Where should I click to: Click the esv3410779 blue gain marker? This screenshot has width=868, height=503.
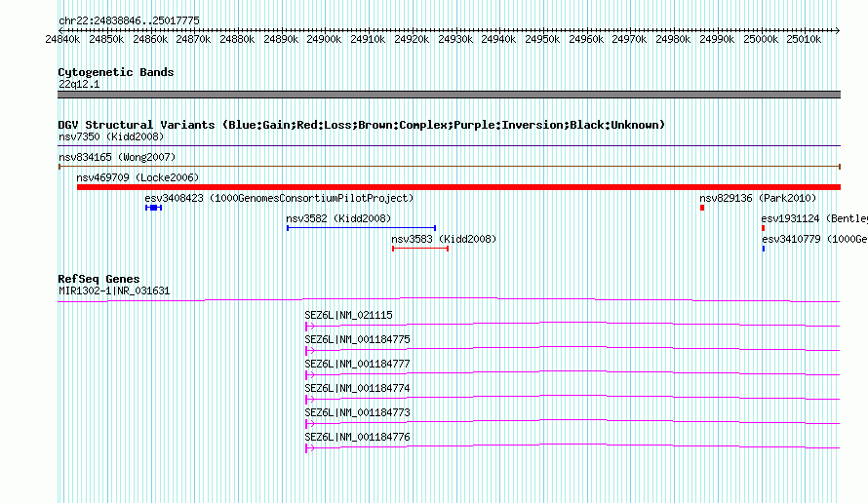(x=764, y=249)
